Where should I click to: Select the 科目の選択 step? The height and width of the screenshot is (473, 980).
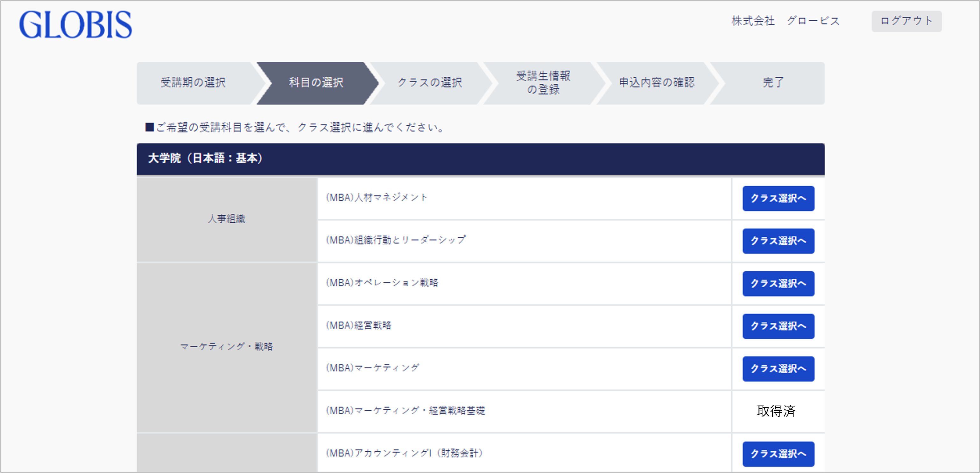[x=314, y=83]
